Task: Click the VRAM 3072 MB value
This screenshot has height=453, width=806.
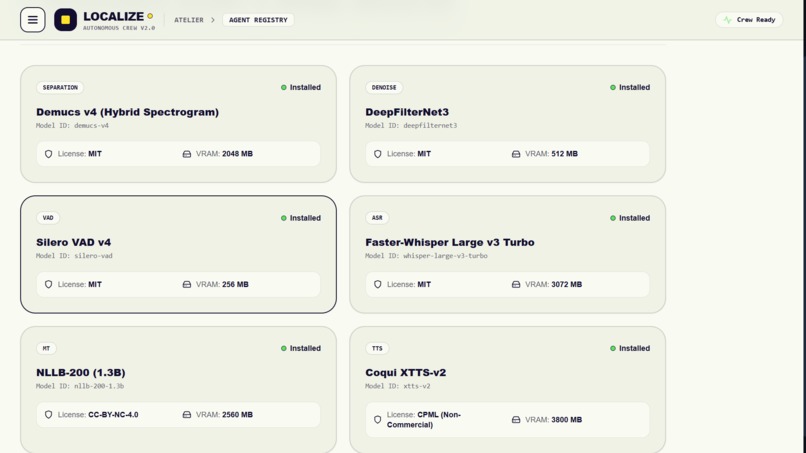Action: 566,284
